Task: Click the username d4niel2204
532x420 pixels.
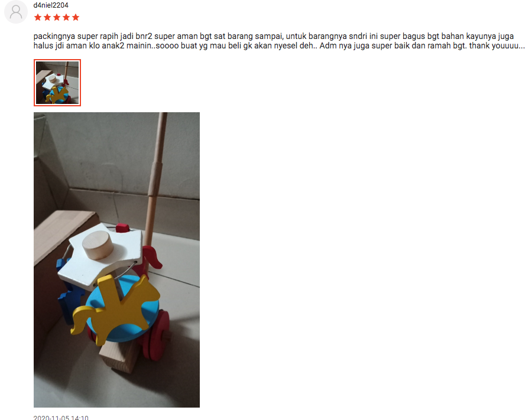Action: [x=51, y=5]
